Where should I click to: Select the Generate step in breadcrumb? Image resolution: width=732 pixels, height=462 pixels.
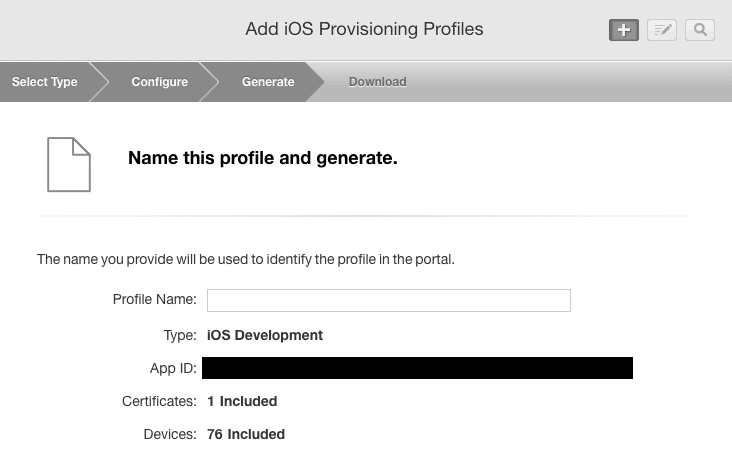click(x=268, y=82)
